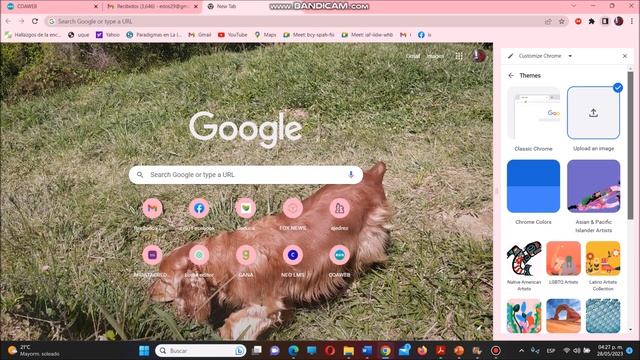This screenshot has height=360, width=640.
Task: Click the red recording extension icon
Action: (x=578, y=21)
